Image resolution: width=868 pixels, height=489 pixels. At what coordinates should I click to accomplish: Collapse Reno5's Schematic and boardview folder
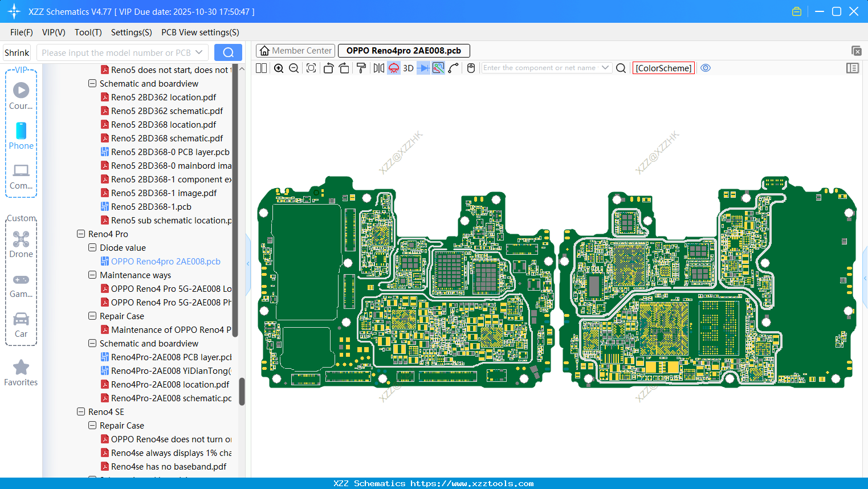(x=92, y=83)
